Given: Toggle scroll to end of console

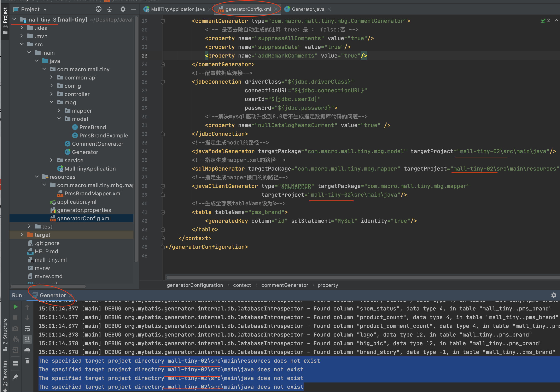Looking at the screenshot, I should tap(27, 339).
